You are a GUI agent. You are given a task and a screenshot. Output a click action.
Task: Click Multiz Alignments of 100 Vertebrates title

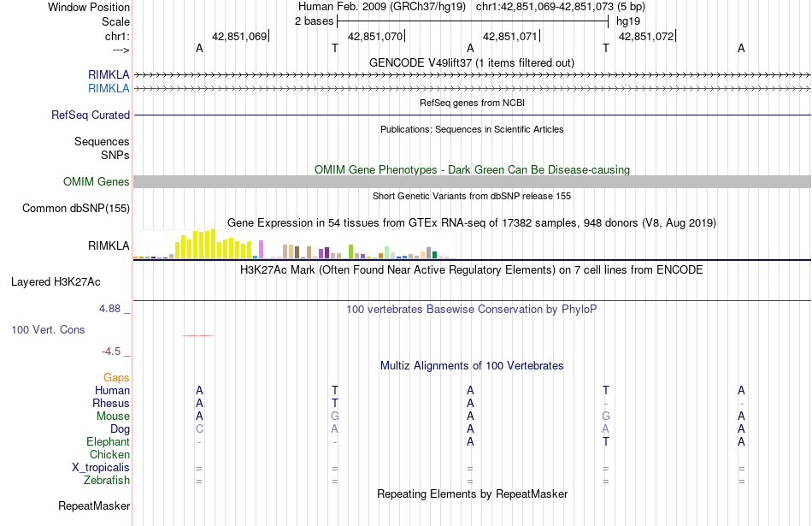click(472, 366)
